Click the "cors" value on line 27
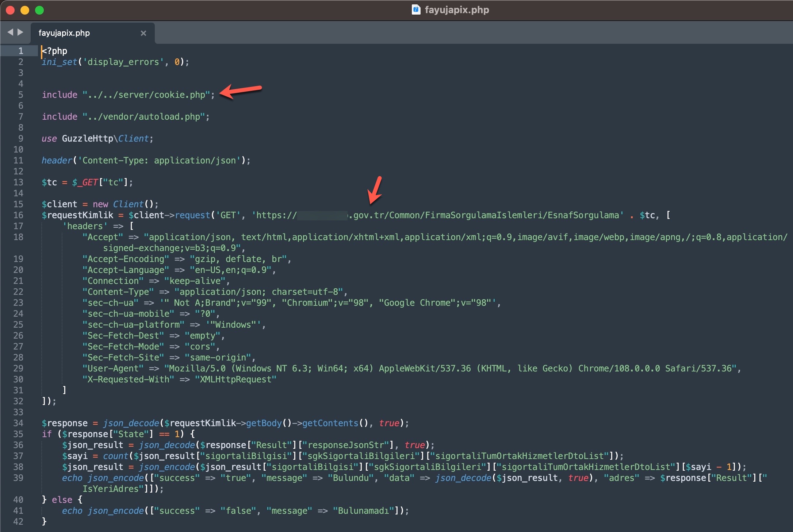793x532 pixels. point(200,346)
